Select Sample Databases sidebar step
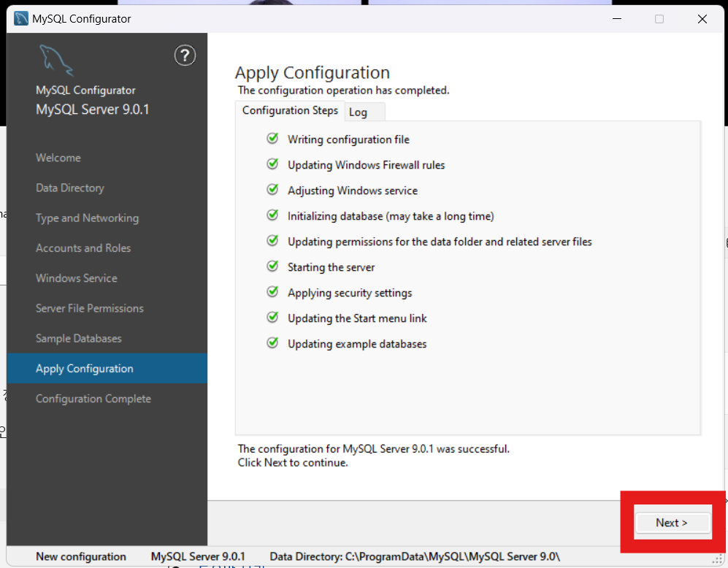 [78, 339]
